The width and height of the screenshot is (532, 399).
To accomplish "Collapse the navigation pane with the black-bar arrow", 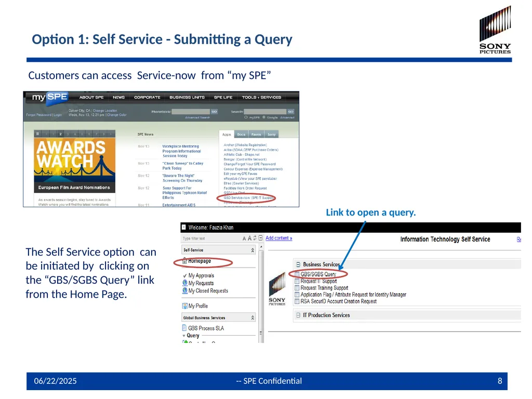I will [x=183, y=228].
